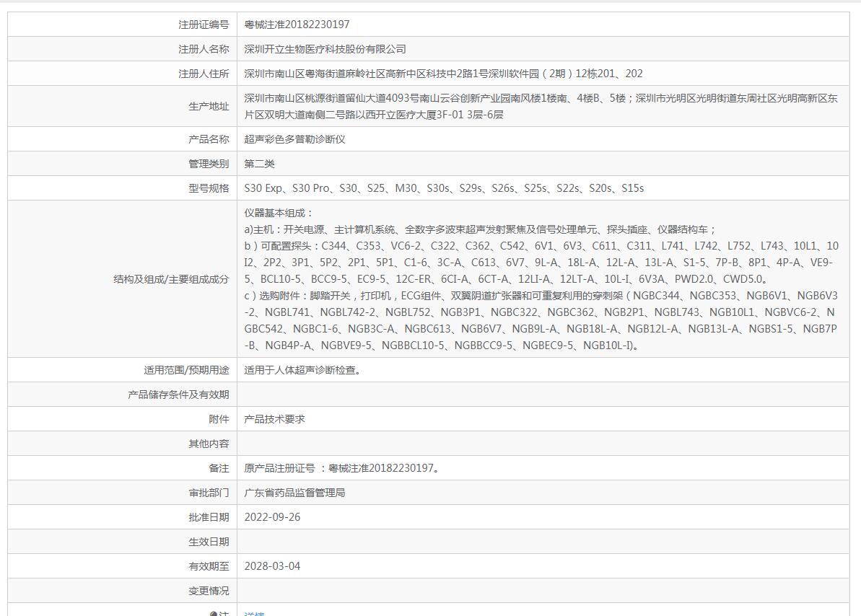This screenshot has height=616, width=861.
Task: Click the 变更情况 label
Action: (x=209, y=591)
